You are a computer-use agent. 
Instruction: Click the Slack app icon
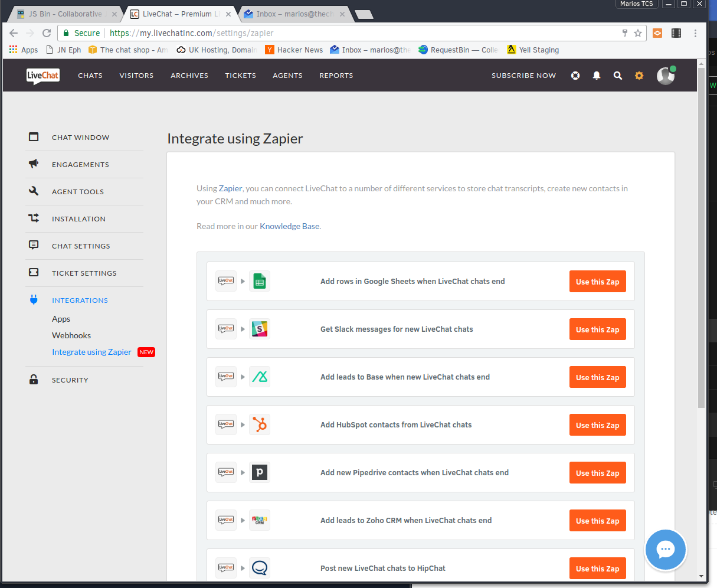coord(260,329)
